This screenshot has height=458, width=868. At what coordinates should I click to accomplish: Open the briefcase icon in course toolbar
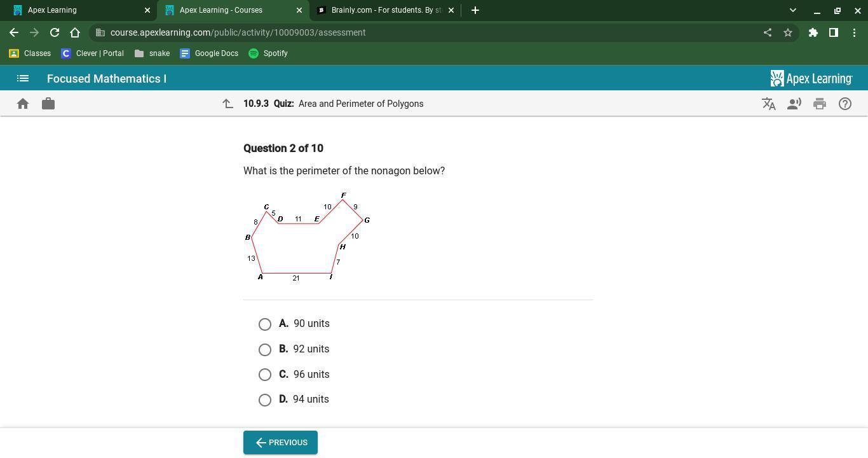[x=48, y=104]
